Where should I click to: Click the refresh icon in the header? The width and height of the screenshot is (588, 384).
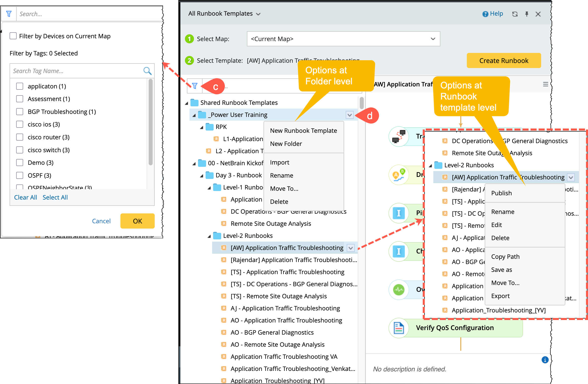pos(515,14)
